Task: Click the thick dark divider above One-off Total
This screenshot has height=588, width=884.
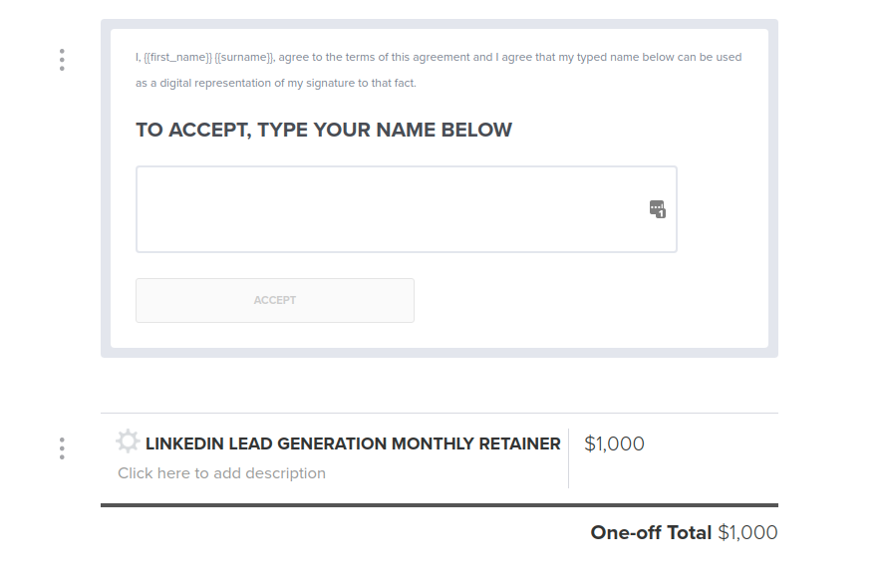Action: coord(439,505)
